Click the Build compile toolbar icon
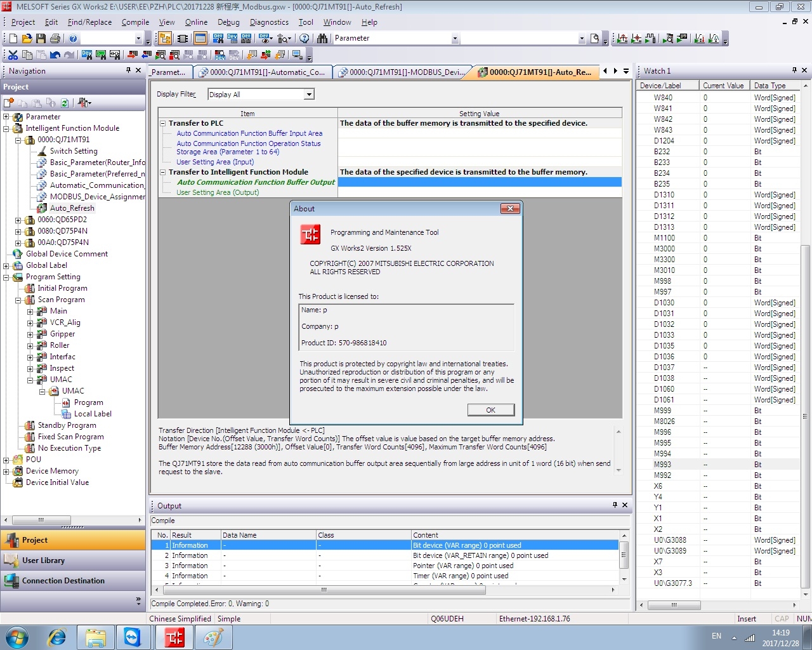 point(252,55)
